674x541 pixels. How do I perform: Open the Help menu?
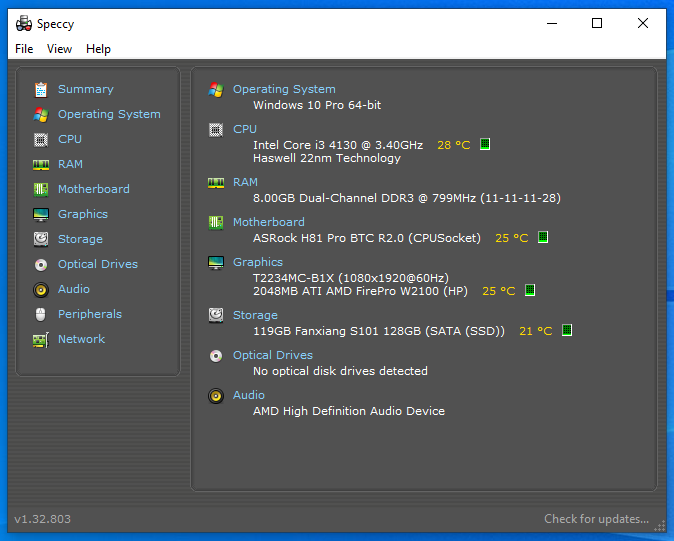coord(98,49)
